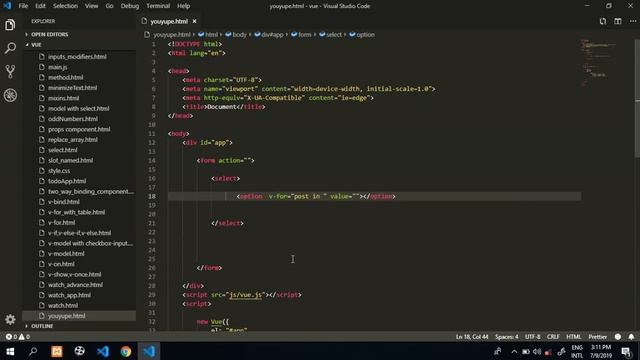Open the More Actions ellipsis menu
The height and width of the screenshot is (360, 640).
[633, 21]
